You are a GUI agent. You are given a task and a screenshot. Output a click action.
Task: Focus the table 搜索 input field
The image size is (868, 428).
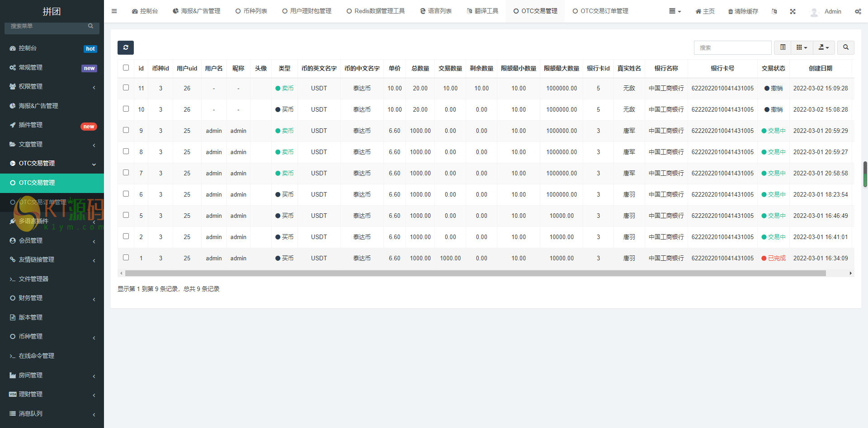click(x=732, y=47)
